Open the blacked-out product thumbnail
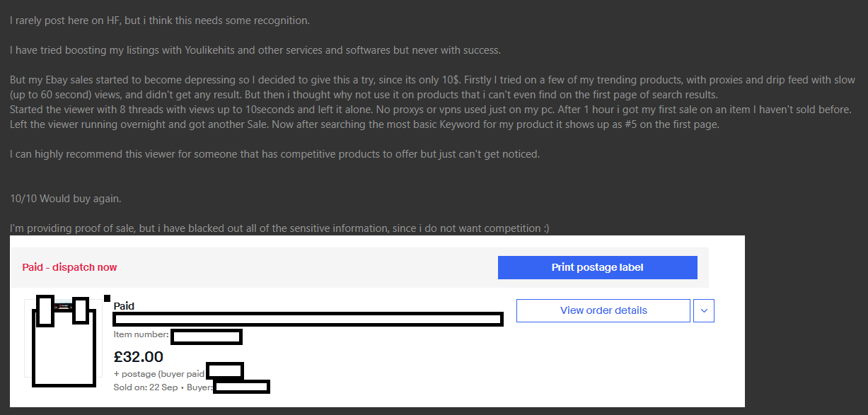The width and height of the screenshot is (868, 415). tap(64, 341)
